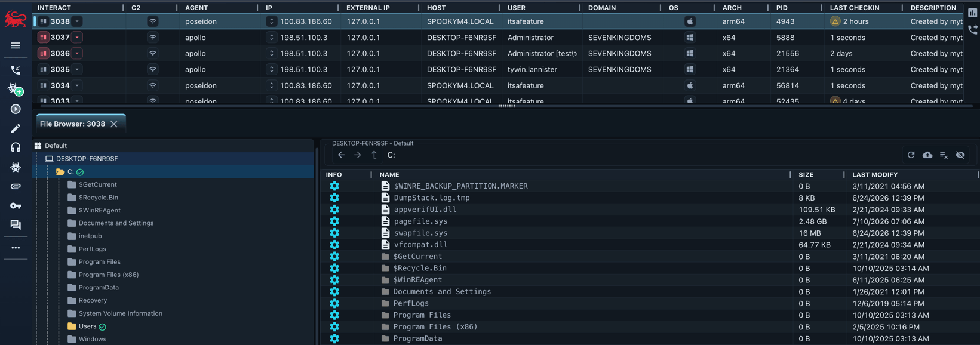980x345 pixels.
Task: Navigate back in file browser
Action: point(341,155)
